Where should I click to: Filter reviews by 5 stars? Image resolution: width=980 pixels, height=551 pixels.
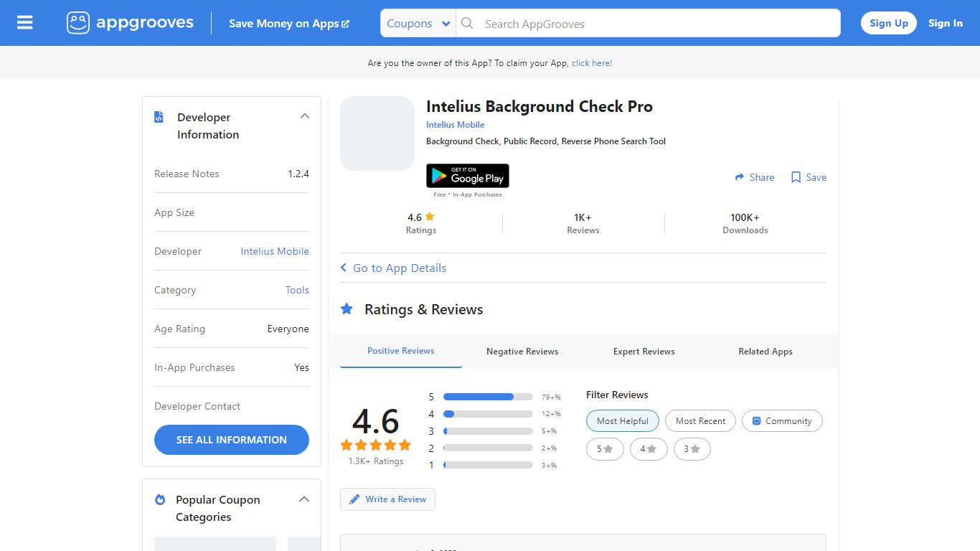[605, 449]
